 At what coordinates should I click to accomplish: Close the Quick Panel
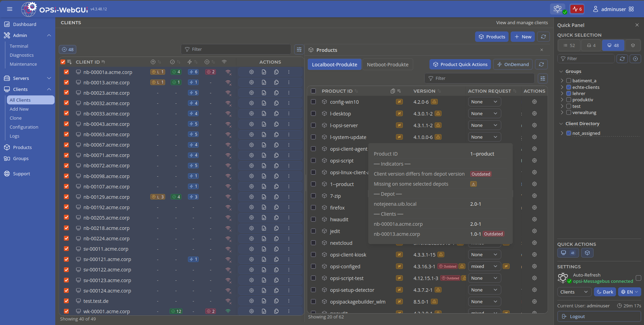637,25
